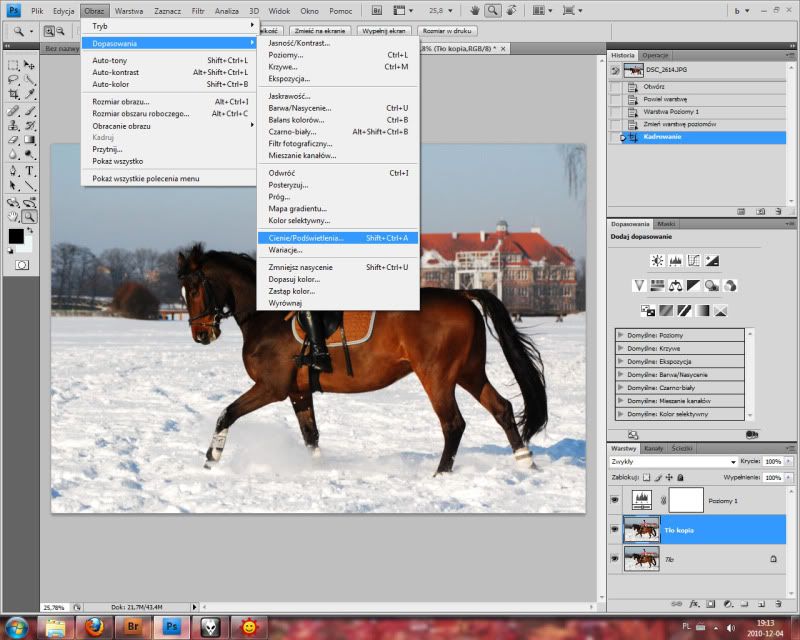Screen dimensions: 800x640
Task: Open the Filtr menu
Action: click(197, 10)
